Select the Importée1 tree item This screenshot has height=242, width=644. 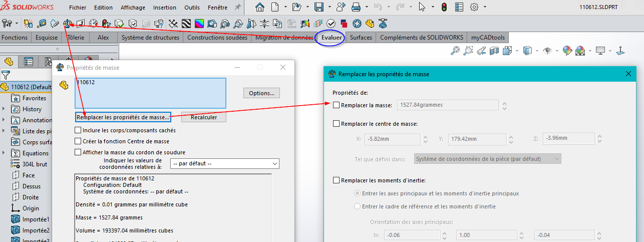(x=30, y=219)
